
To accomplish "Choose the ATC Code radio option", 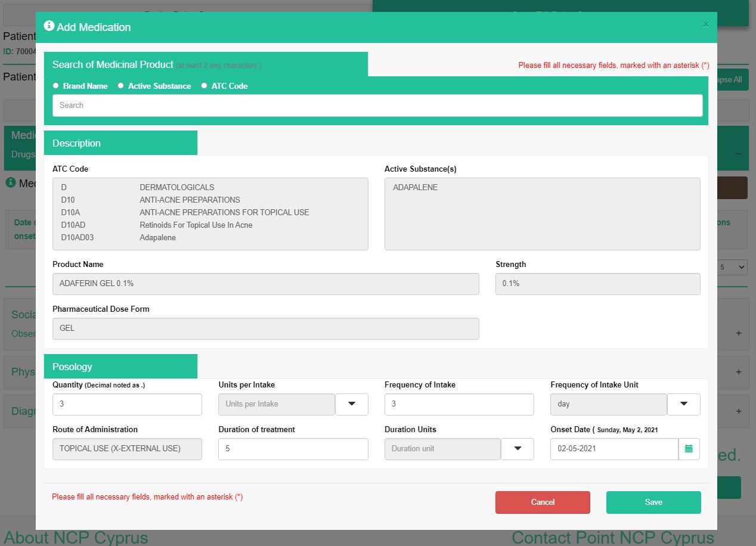I will 205,86.
